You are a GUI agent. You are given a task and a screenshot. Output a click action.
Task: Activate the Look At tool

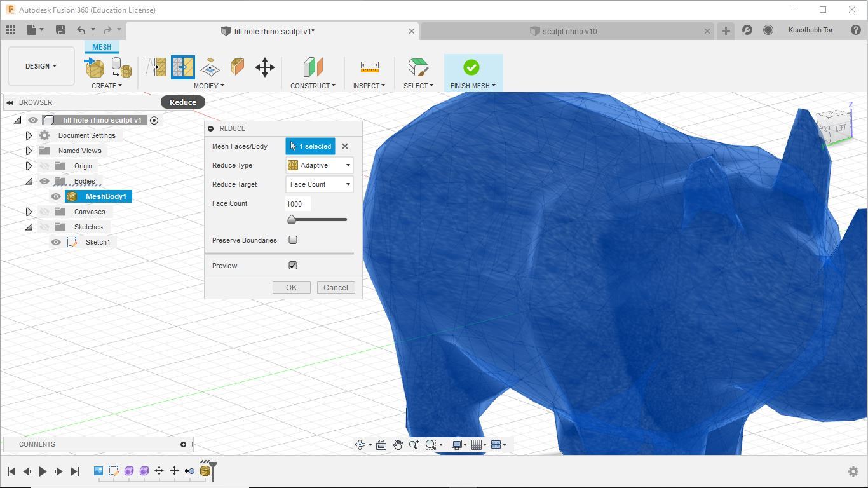tap(381, 445)
